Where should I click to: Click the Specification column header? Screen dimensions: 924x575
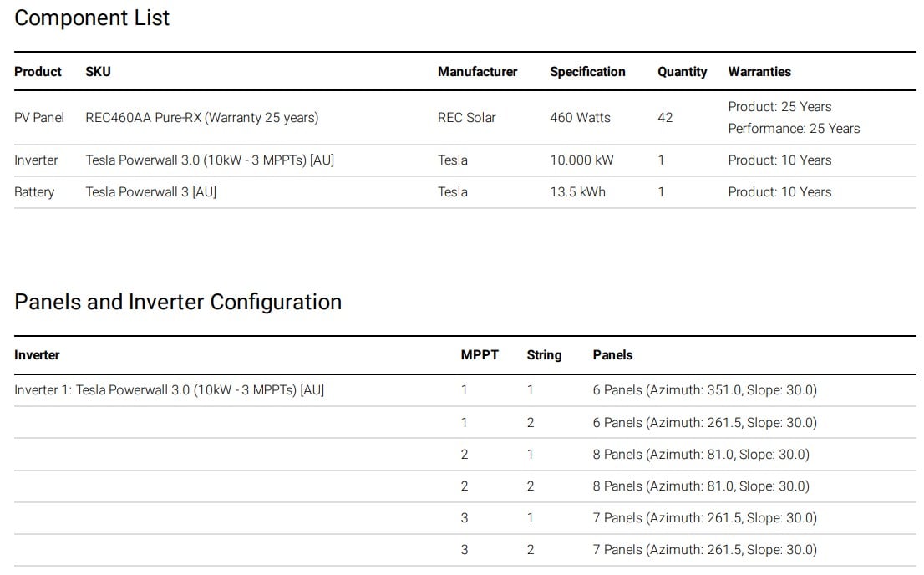[x=587, y=72]
